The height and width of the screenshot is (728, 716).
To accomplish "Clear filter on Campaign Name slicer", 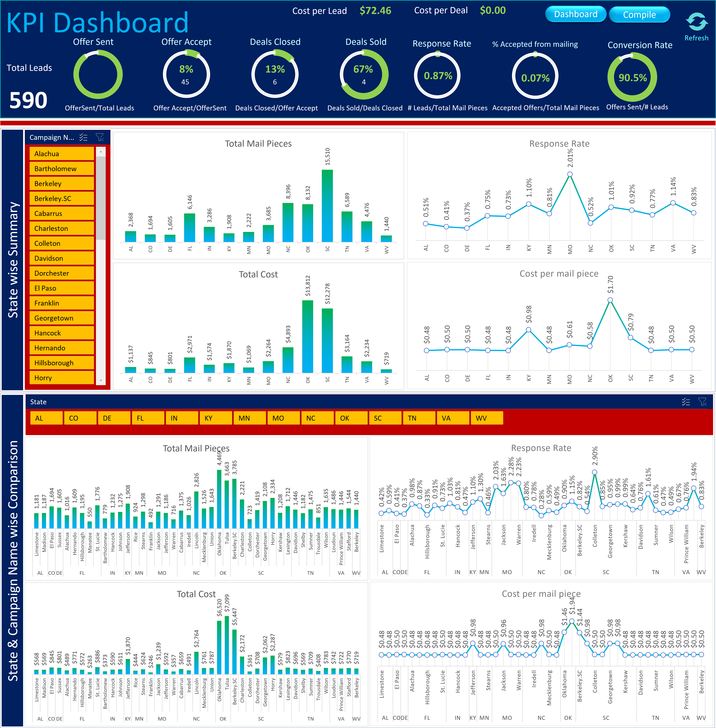I will coord(100,138).
